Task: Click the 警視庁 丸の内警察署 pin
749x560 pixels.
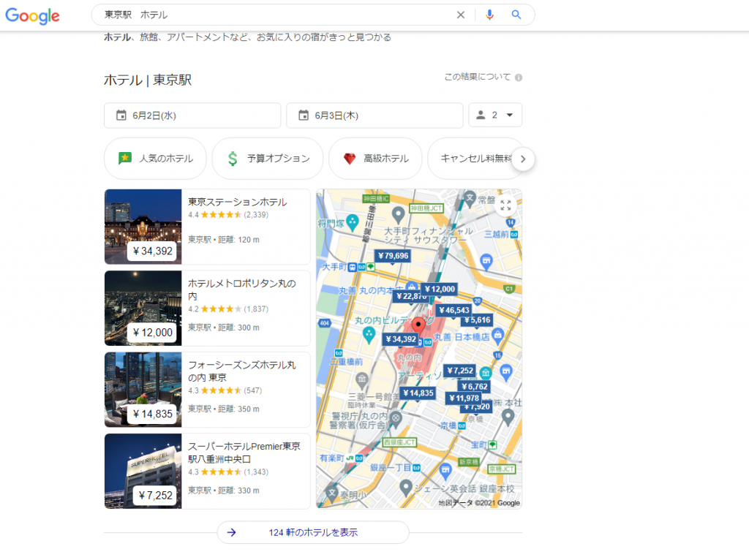Action: 396,420
